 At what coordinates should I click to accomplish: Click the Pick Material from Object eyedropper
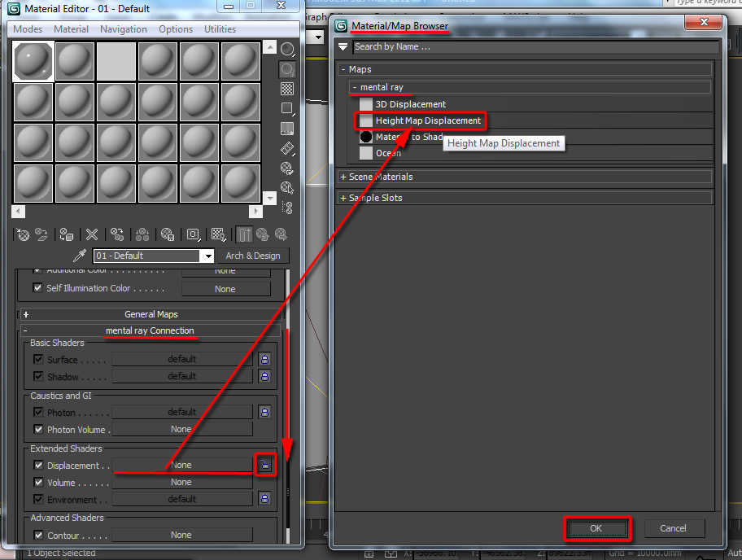80,255
